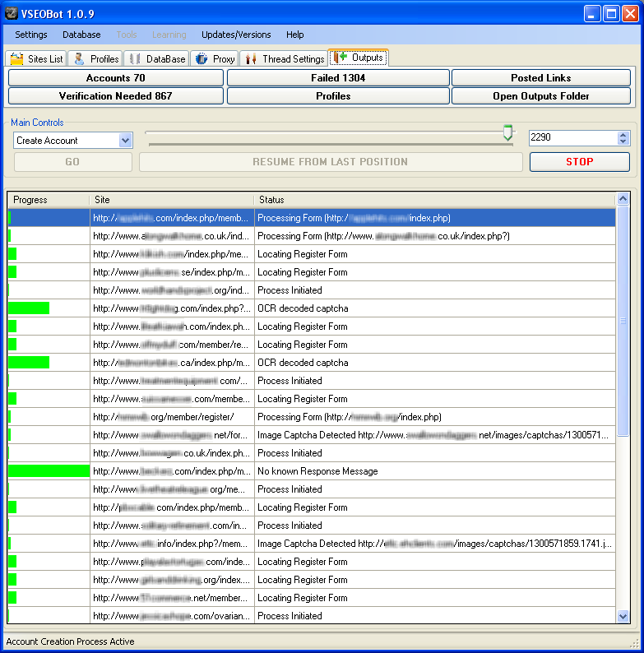Viewport: 644px width, 653px height.
Task: Open the Accounts 70 output
Action: (116, 78)
